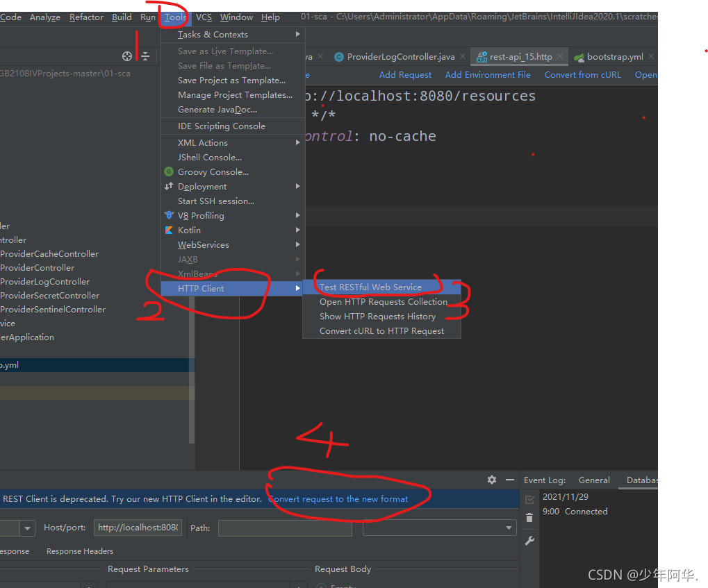This screenshot has height=588, width=708.
Task: Select ProviderSentinelController in project tree
Action: click(x=53, y=310)
